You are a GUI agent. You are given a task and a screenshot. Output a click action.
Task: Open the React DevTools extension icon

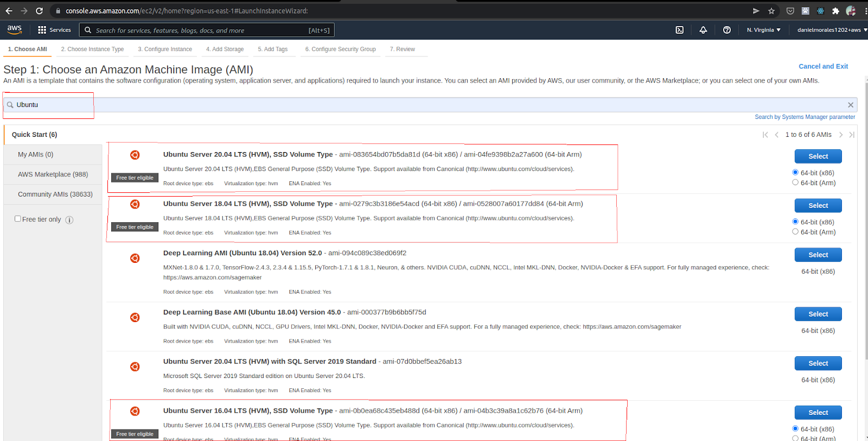[x=820, y=11]
